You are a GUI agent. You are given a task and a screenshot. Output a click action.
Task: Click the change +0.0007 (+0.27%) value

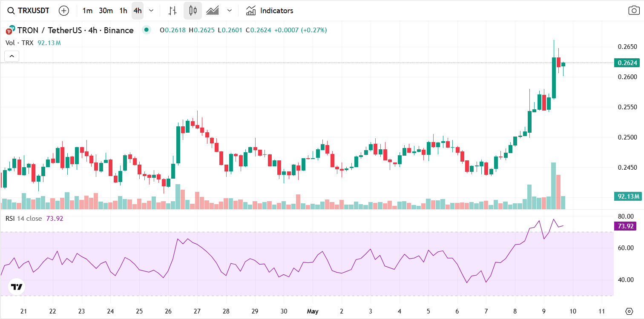[300, 30]
